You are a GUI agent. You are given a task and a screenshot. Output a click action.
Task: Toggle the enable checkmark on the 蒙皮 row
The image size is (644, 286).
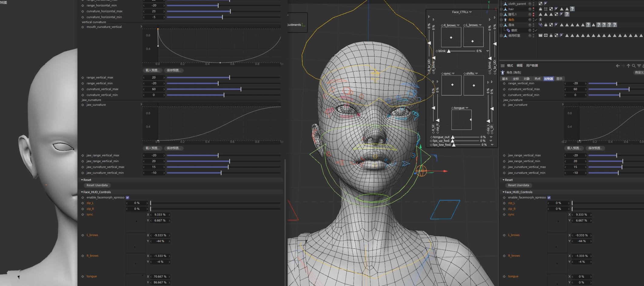coord(536,30)
